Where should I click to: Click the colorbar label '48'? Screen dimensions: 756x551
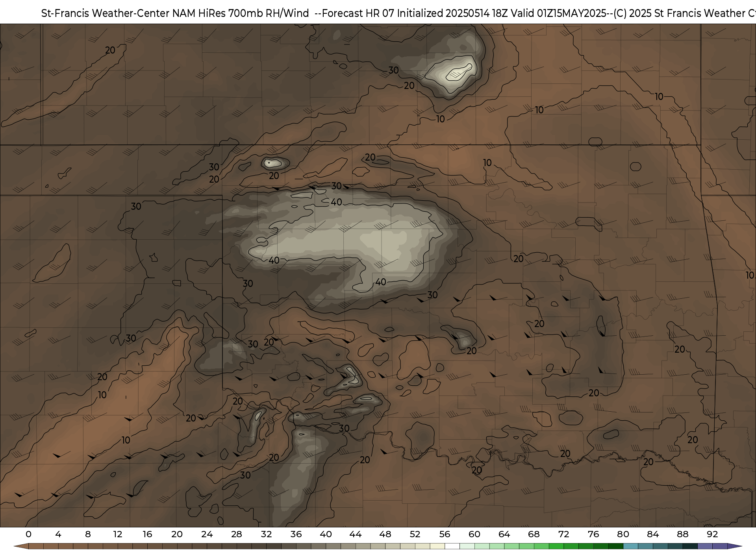[385, 534]
